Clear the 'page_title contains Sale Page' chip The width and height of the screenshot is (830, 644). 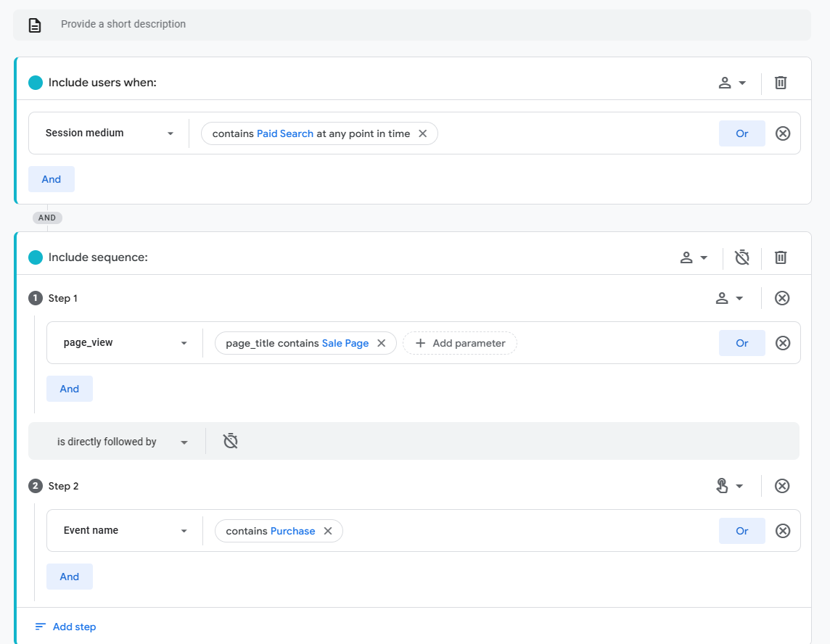click(x=382, y=343)
